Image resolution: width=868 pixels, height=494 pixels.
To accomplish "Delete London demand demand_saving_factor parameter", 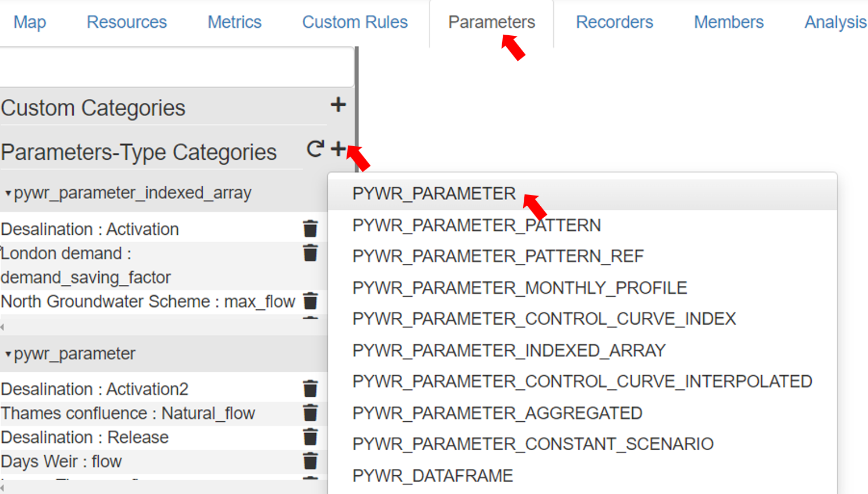I will coord(310,253).
